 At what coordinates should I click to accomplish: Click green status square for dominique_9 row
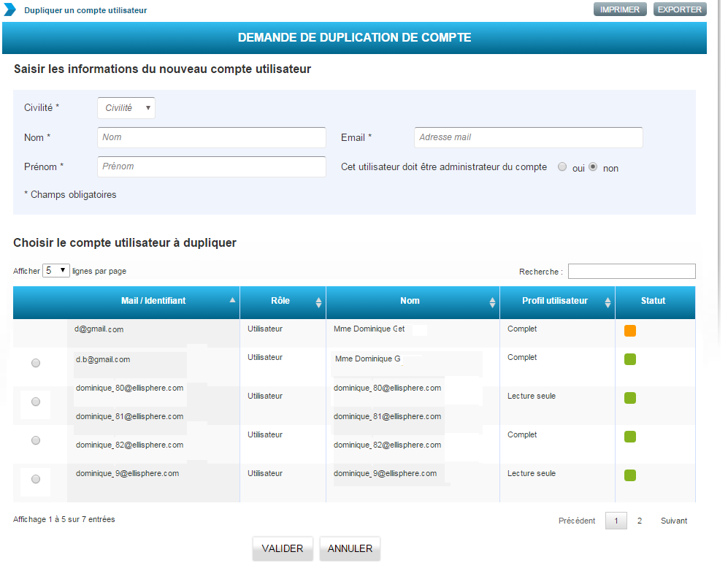[630, 475]
